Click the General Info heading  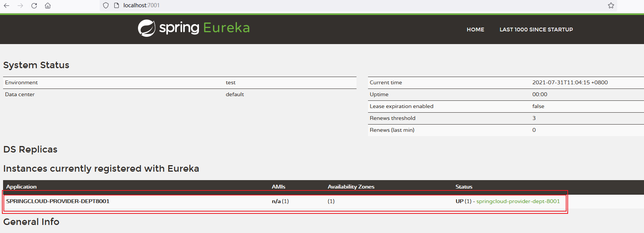pos(31,222)
